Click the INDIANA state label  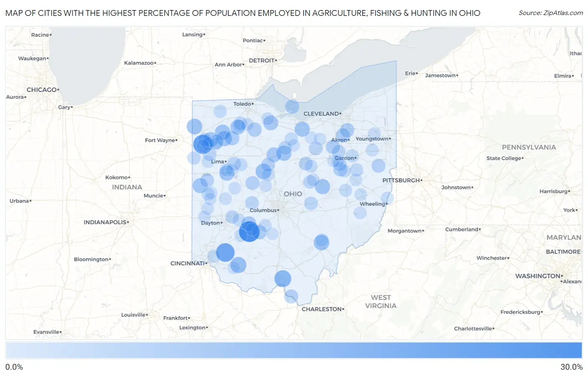(127, 187)
